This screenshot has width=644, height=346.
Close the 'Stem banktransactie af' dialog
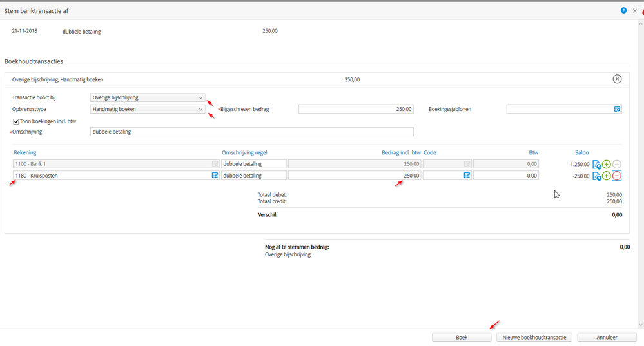click(x=634, y=10)
